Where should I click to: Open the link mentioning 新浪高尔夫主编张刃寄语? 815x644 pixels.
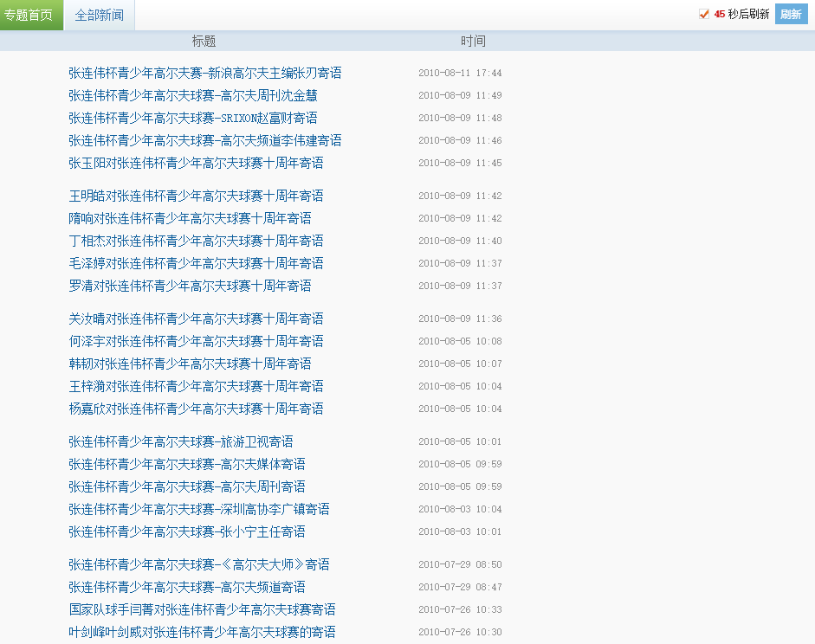pyautogui.click(x=204, y=74)
